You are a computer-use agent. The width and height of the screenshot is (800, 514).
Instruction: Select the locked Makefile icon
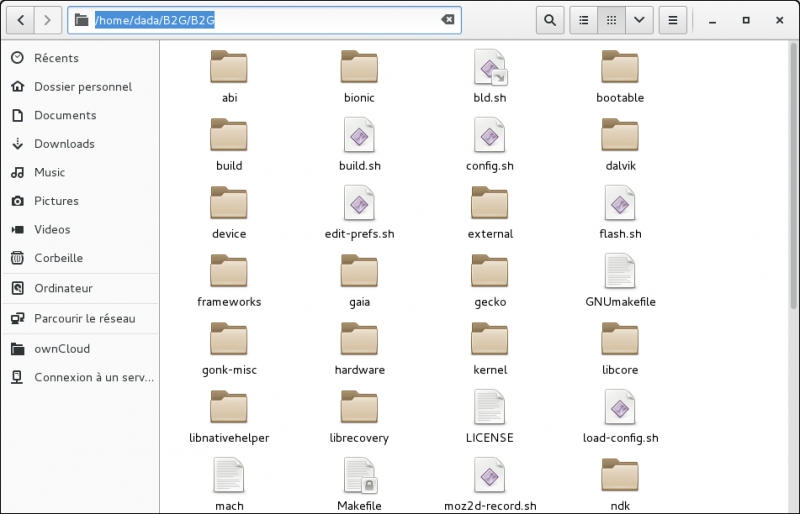click(x=360, y=475)
